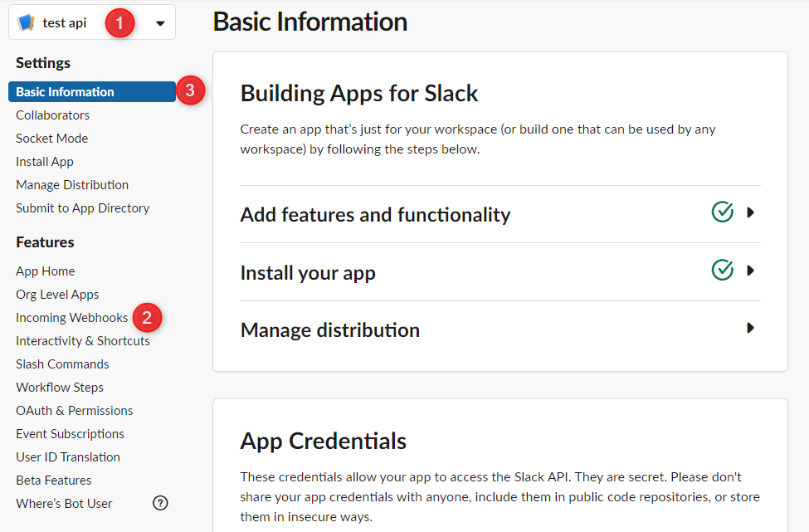Click the Manage distribution heading row
The image size is (809, 532).
tap(500, 329)
